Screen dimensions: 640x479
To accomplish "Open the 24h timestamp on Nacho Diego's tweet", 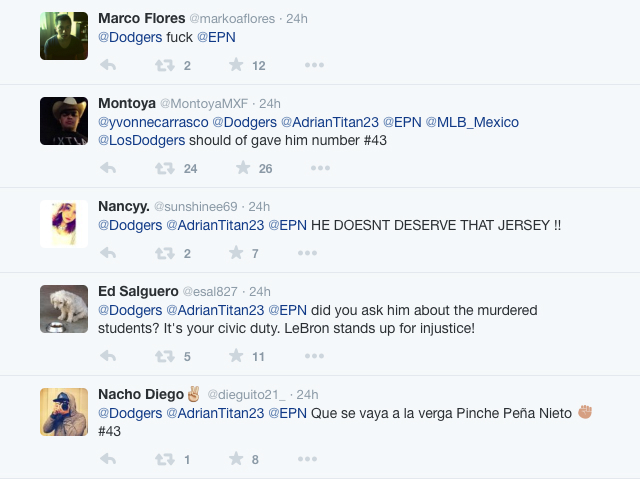I will pyautogui.click(x=307, y=395).
